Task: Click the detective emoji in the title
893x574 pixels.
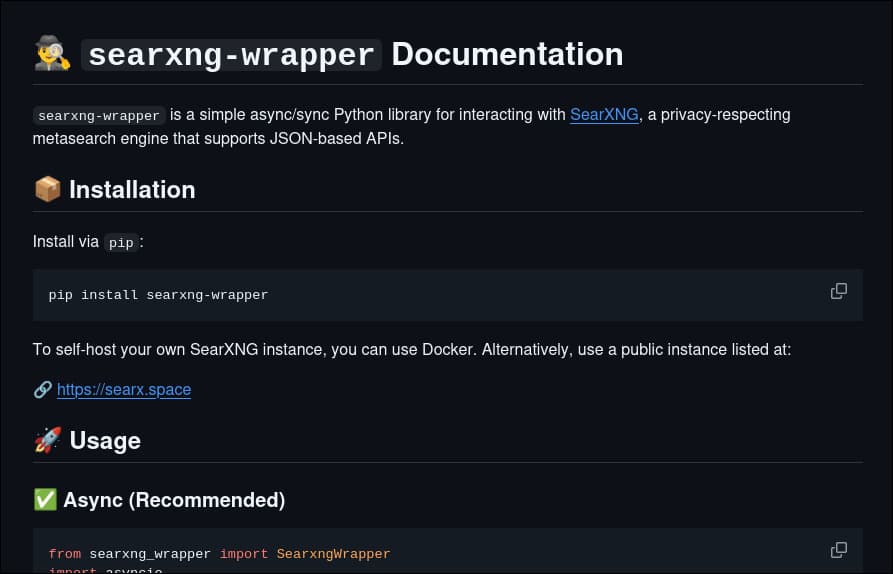Action: click(52, 54)
